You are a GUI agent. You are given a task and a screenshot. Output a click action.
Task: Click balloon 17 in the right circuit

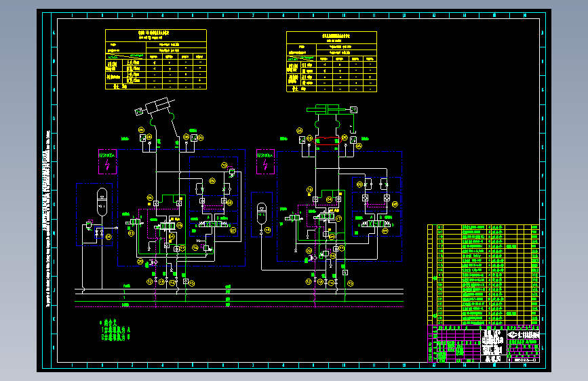point(338,218)
